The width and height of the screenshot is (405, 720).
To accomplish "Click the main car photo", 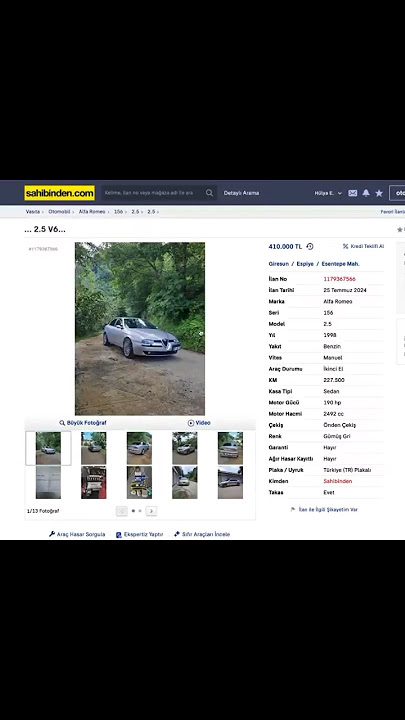I will pyautogui.click(x=140, y=329).
